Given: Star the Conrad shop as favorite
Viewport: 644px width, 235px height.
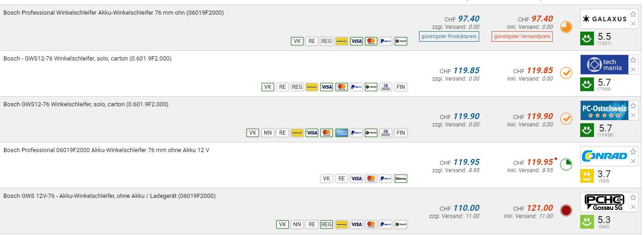Looking at the screenshot, I should [633, 152].
